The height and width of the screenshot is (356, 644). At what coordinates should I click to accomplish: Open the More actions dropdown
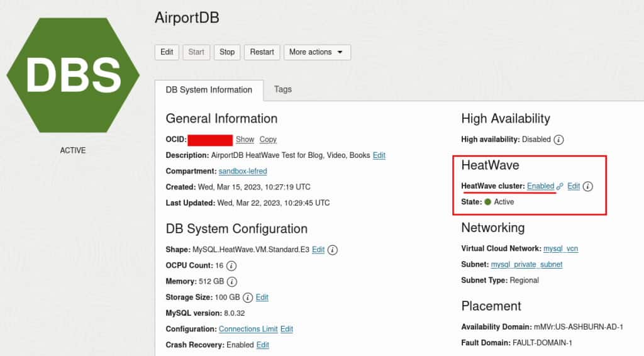click(x=317, y=52)
